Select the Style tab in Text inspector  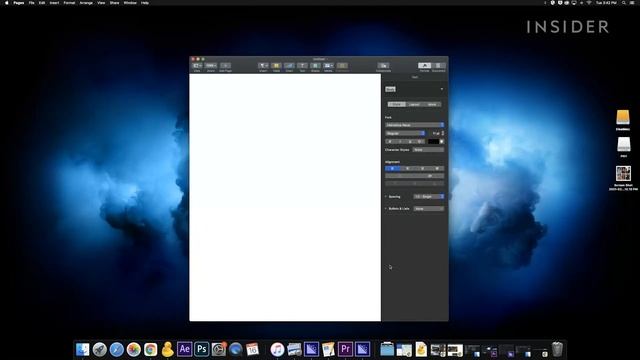pos(396,104)
